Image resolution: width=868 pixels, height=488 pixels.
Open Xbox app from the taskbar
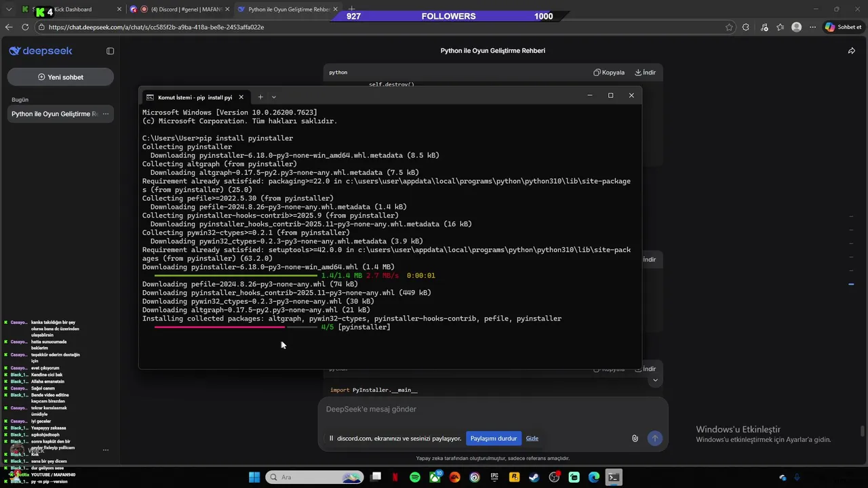435,477
